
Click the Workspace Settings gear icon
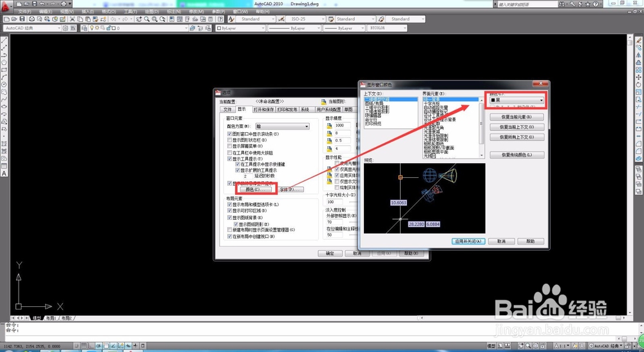pyautogui.click(x=65, y=28)
